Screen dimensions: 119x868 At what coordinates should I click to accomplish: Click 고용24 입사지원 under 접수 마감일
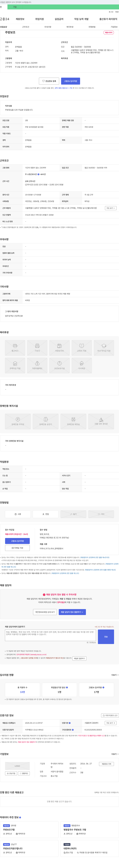pos(17,541)
